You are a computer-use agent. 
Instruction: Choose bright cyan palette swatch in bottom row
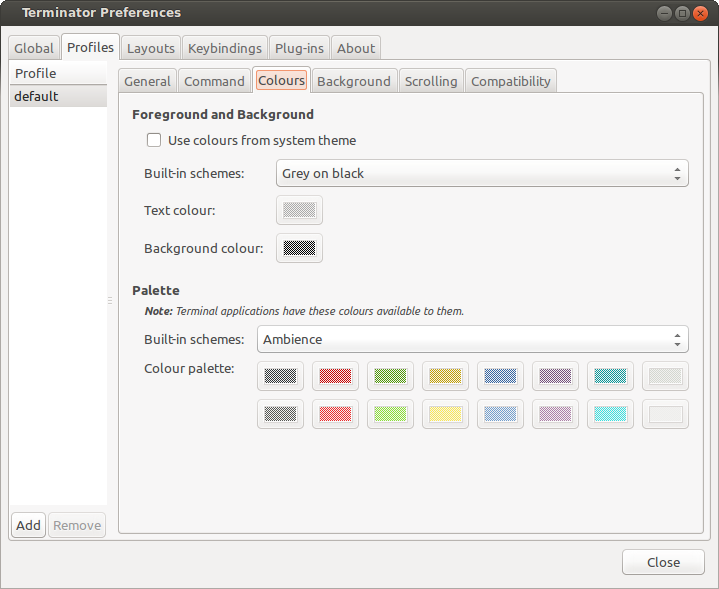(x=610, y=414)
